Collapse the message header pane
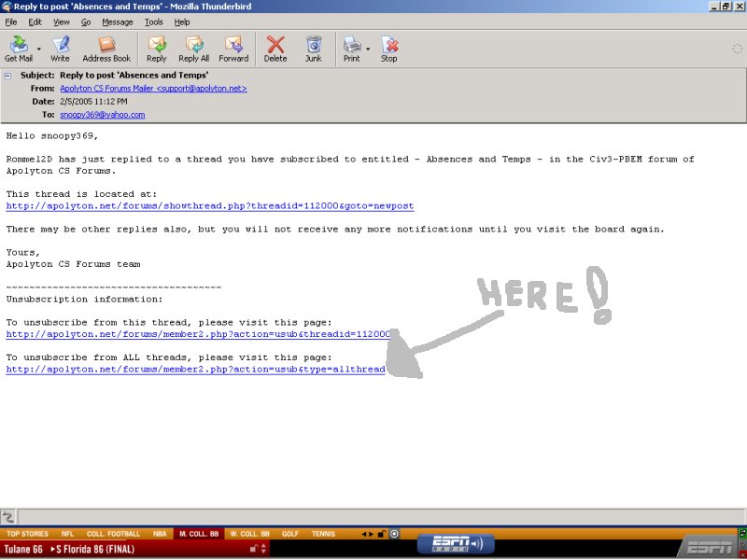The height and width of the screenshot is (560, 747). [7, 75]
